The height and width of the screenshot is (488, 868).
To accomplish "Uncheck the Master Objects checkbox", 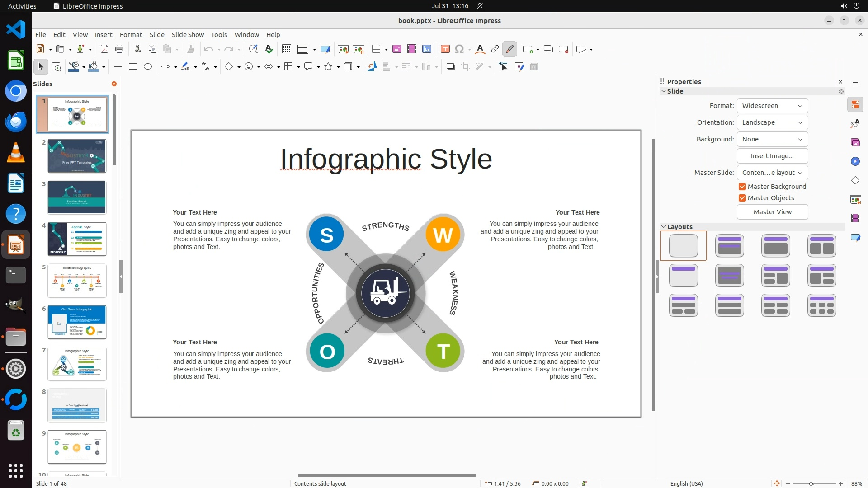I will (742, 198).
